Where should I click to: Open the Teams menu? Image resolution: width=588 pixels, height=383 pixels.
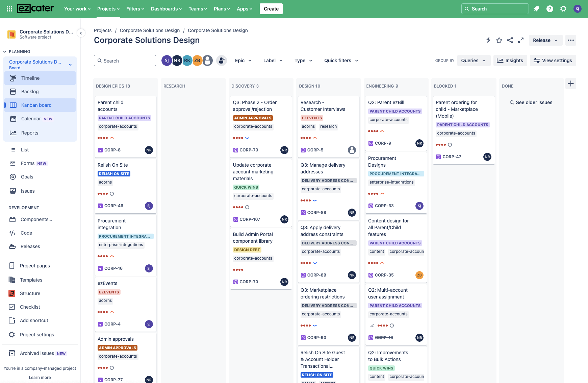[x=198, y=9]
